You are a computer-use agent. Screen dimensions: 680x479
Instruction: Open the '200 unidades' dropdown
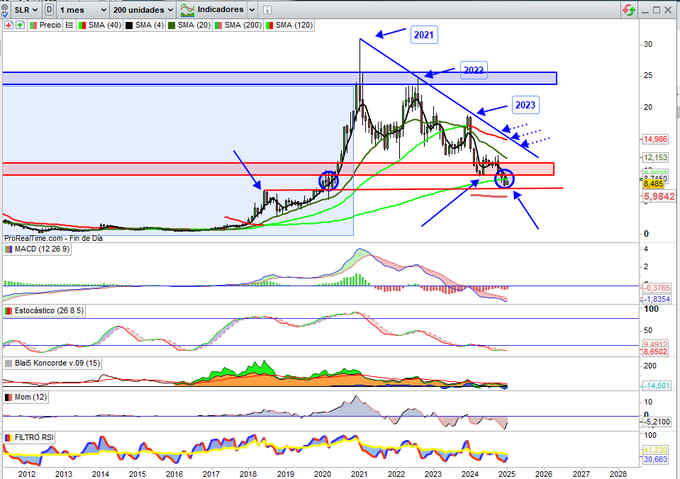click(x=143, y=10)
